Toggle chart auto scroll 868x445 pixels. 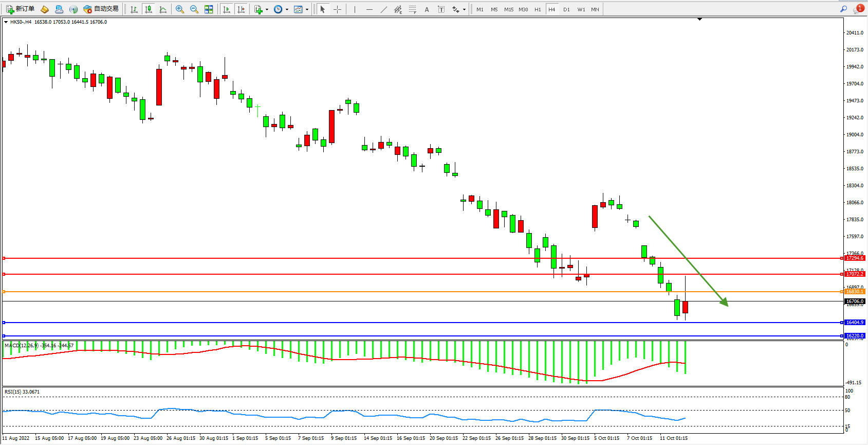(x=226, y=9)
